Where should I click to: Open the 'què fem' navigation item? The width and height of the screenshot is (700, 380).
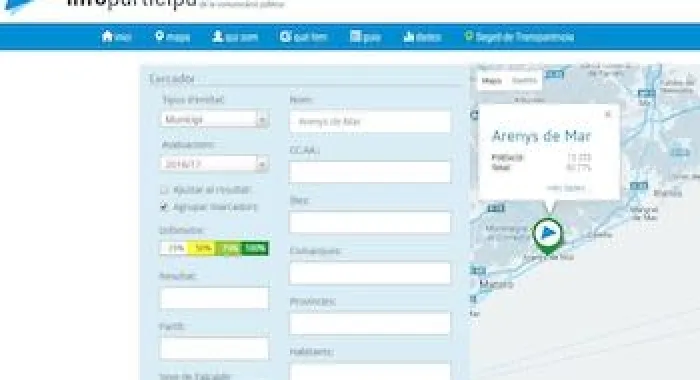[304, 37]
